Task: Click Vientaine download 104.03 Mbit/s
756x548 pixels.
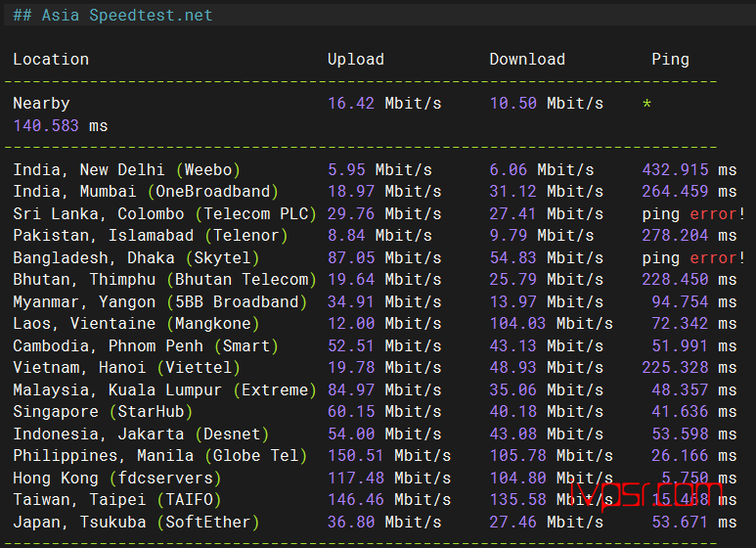Action: 551,324
